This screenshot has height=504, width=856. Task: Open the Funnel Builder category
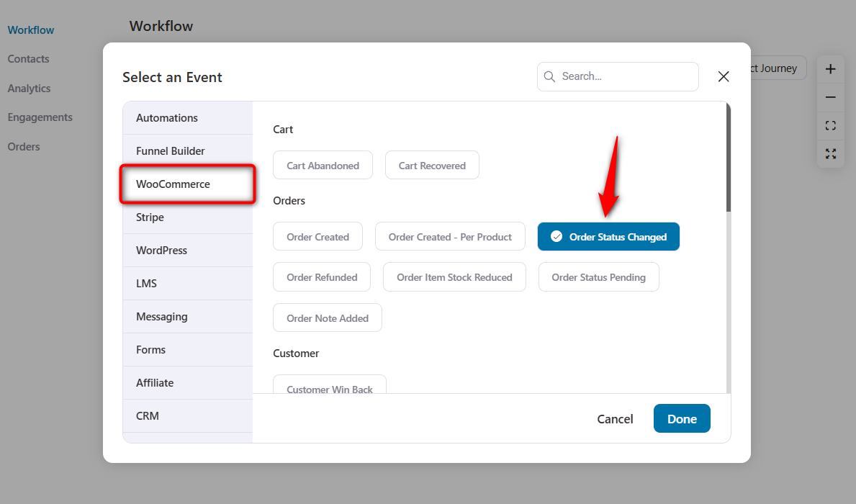(188, 150)
